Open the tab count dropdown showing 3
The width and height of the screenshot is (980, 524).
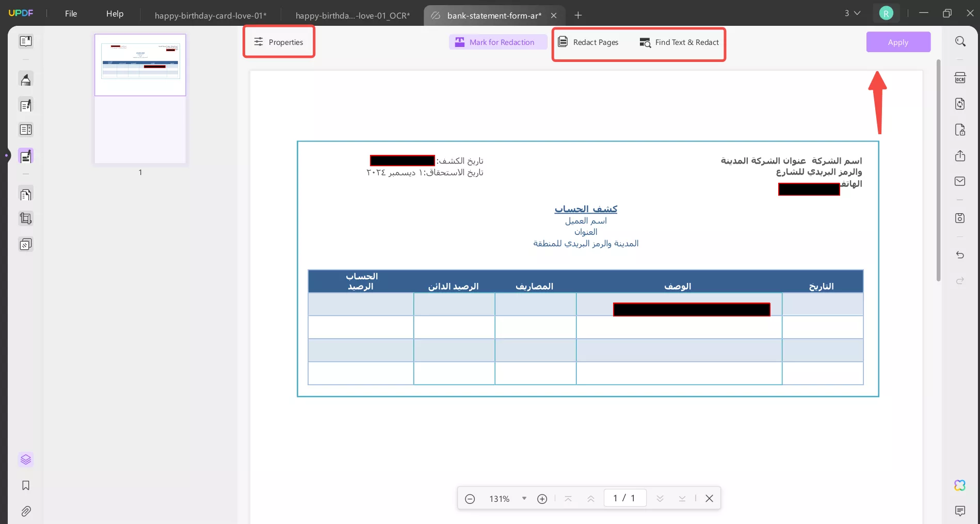tap(852, 13)
